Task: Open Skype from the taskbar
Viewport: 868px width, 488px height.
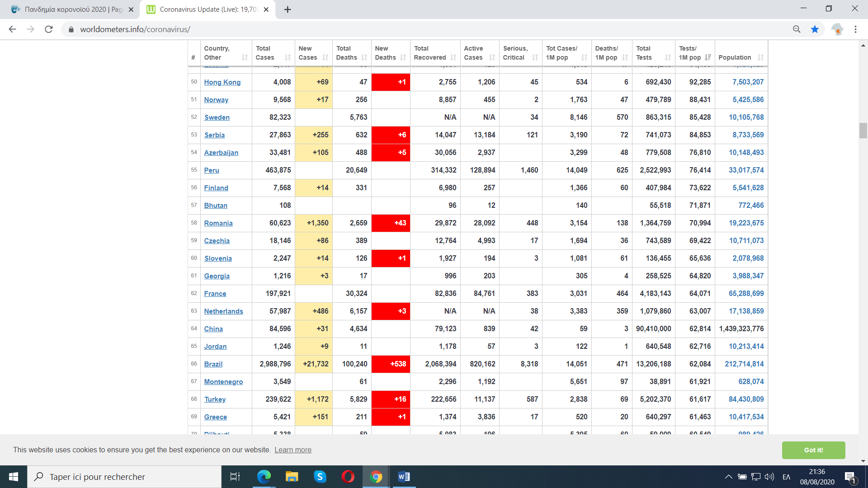Action: pos(320,477)
